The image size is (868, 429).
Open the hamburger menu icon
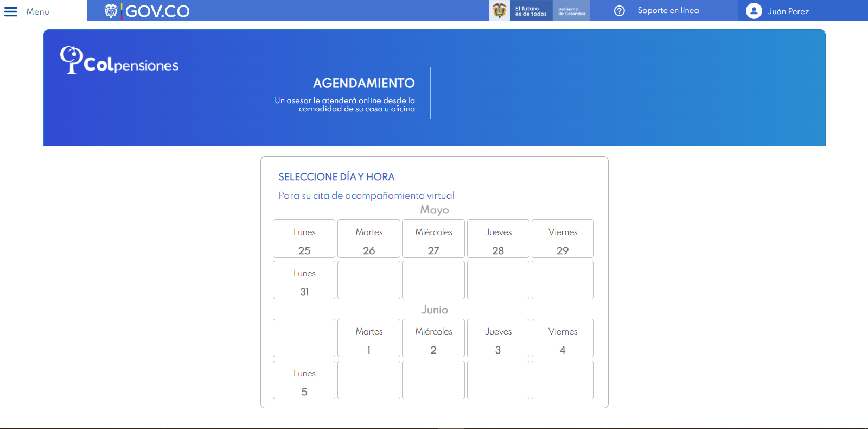[x=11, y=11]
